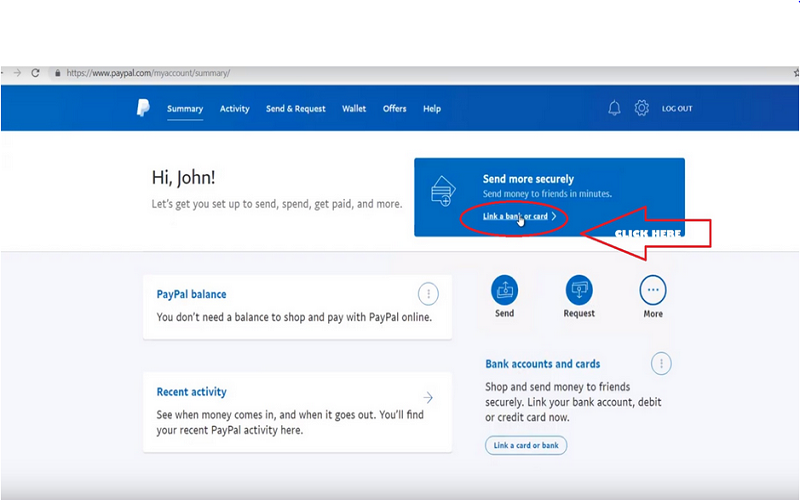Click the Request money icon
The height and width of the screenshot is (500, 800).
[579, 290]
